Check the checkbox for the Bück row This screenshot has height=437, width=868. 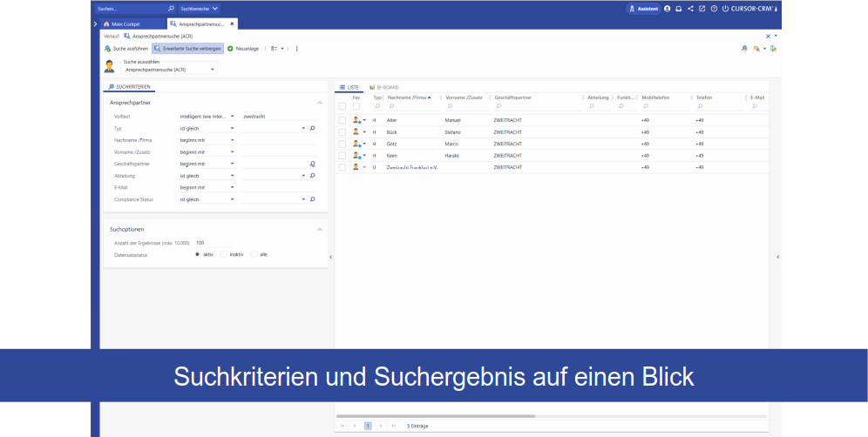[342, 131]
